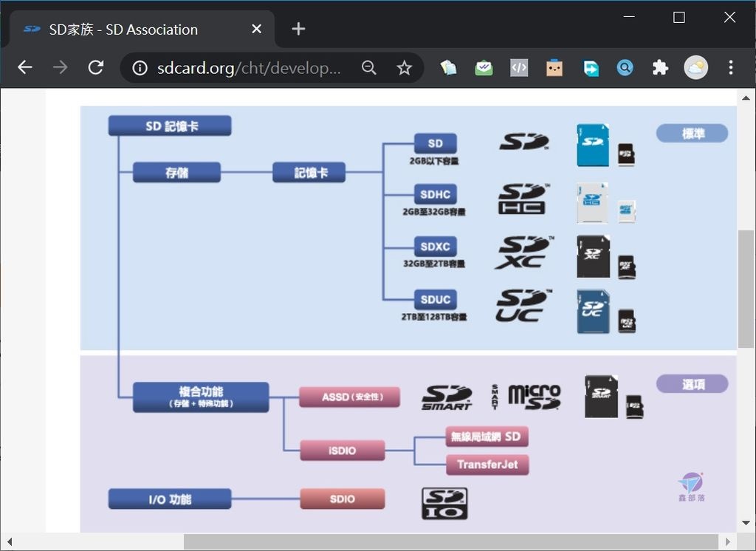This screenshot has width=756, height=551.
Task: Open the Chrome profile avatar
Action: click(x=695, y=67)
